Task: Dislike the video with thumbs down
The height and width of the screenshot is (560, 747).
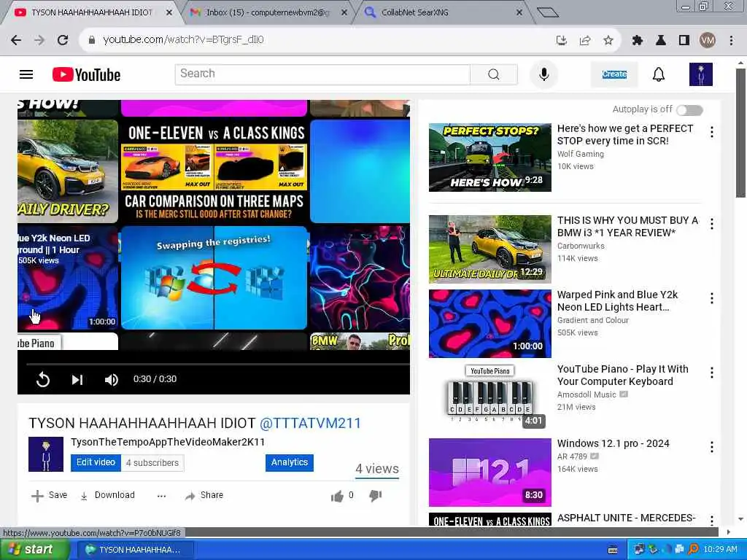Action: (x=376, y=496)
